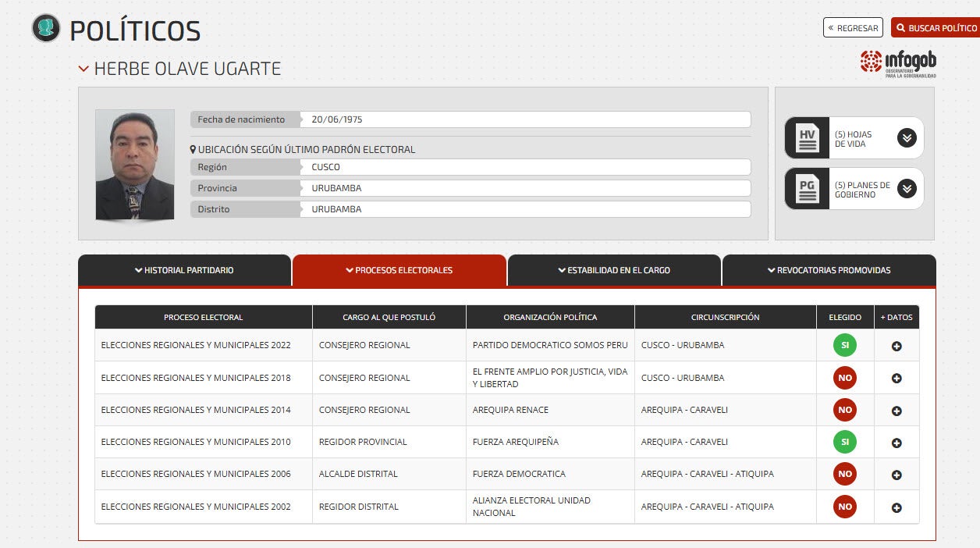Expand the Planes de Gobierno dropdown arrow
Screen dimensions: 980x548
tap(906, 189)
